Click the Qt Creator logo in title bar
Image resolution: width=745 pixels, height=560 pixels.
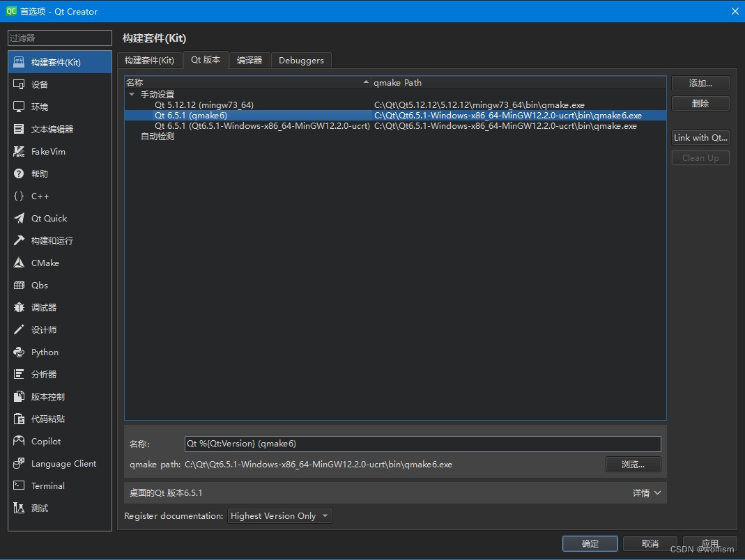click(x=11, y=11)
